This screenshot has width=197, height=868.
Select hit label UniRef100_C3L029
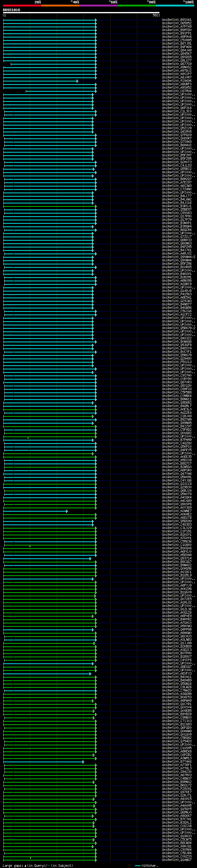(176, 528)
